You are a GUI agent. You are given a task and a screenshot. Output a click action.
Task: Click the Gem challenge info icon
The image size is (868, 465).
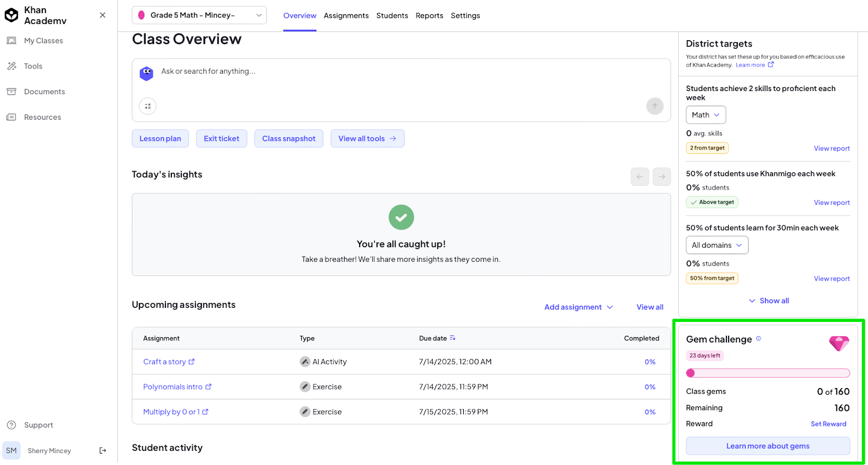758,339
